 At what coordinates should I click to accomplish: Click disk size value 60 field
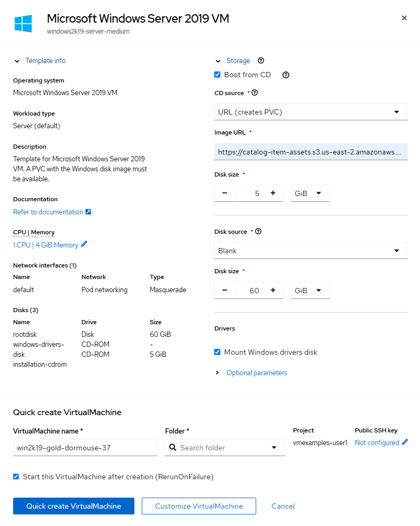coord(249,290)
